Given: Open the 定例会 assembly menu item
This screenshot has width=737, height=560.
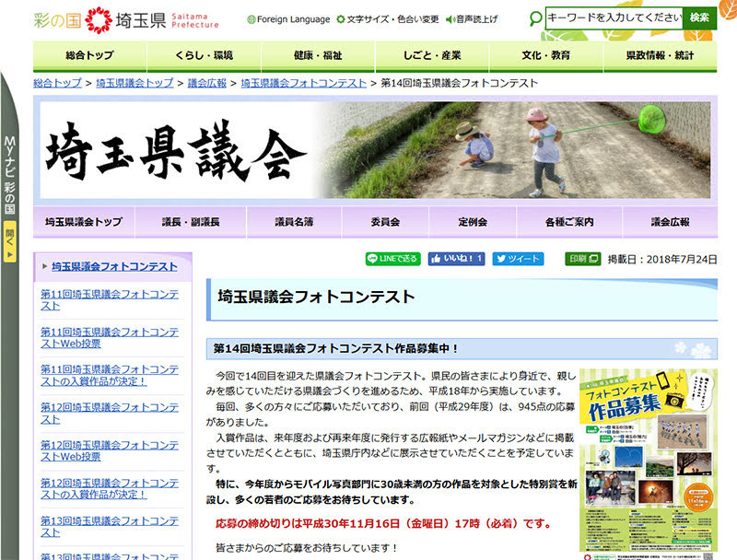Looking at the screenshot, I should (x=473, y=222).
